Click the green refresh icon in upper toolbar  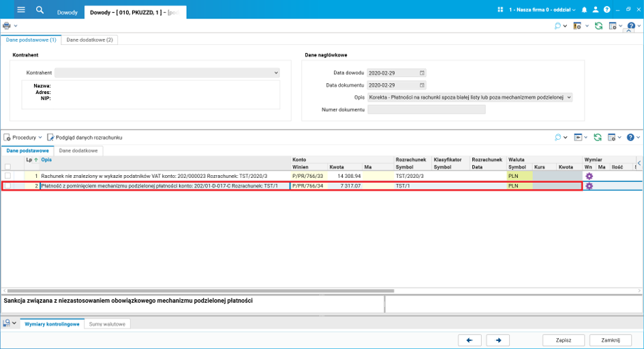point(599,26)
